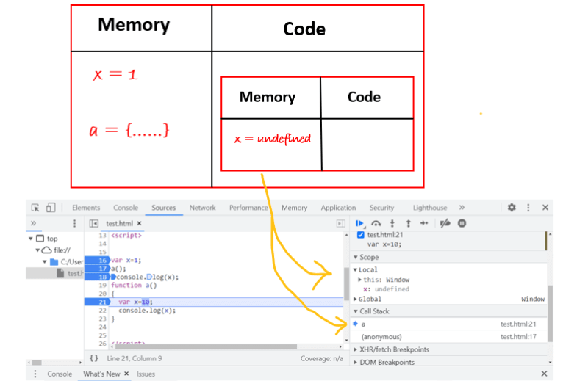Image resolution: width=588 pixels, height=381 pixels.
Task: Click the code editor's vertical scrollbar
Action: point(346,283)
